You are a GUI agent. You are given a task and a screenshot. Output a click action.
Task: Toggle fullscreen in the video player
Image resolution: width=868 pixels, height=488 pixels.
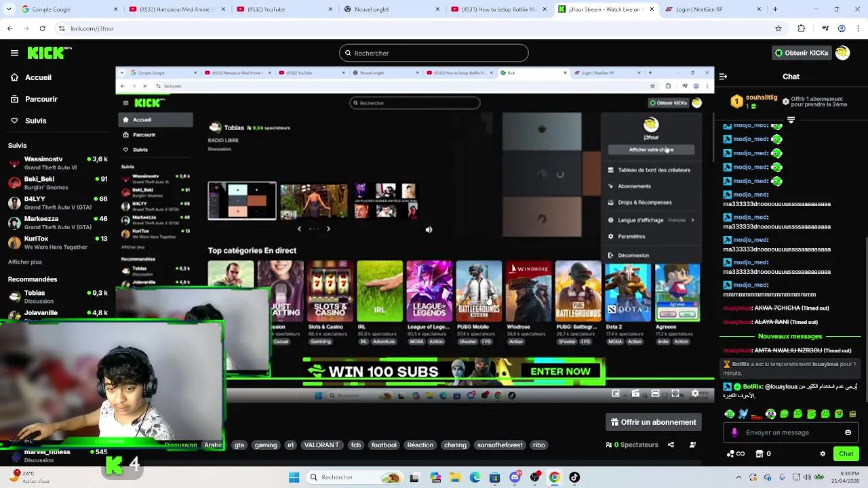pos(675,393)
